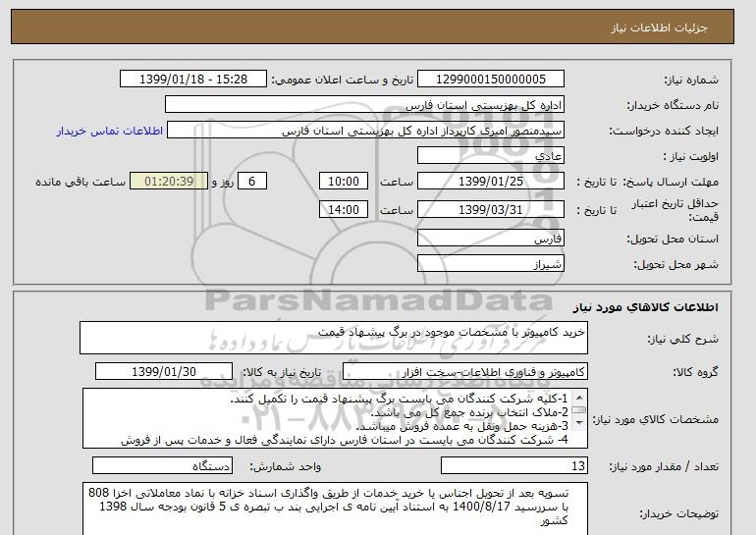Click the scroll down arrow in specifications box
Viewport: 756px width, 535px height.
tap(579, 423)
